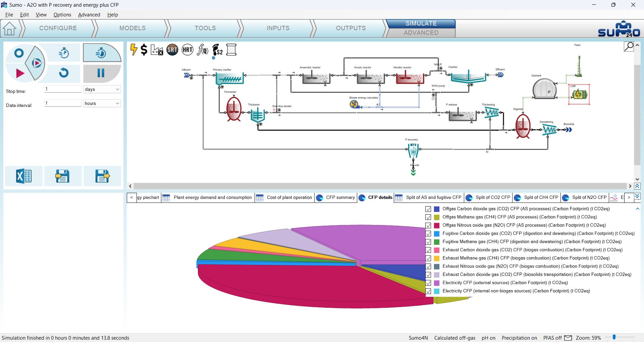Click the tank scroll icon in toolbar

pyautogui.click(x=231, y=50)
